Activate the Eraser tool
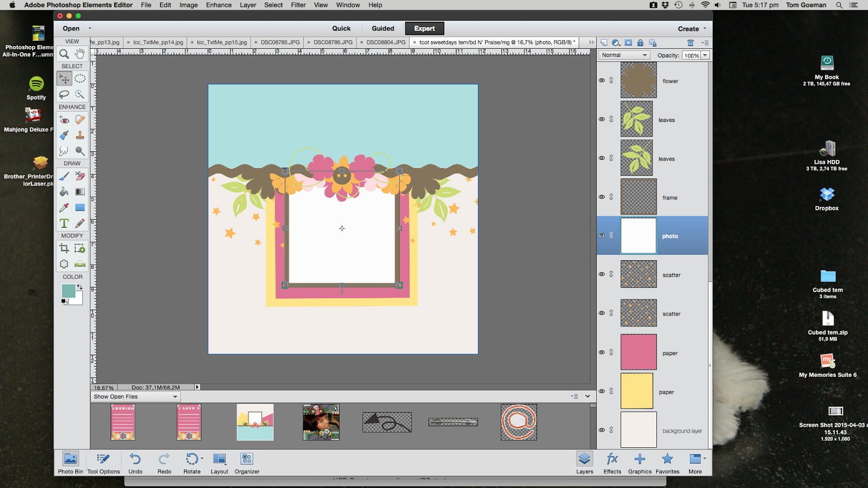 [79, 176]
